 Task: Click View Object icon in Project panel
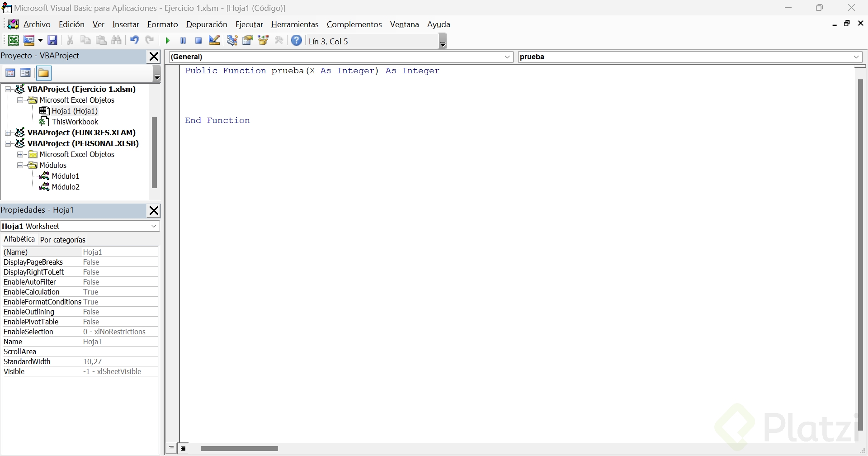click(26, 73)
